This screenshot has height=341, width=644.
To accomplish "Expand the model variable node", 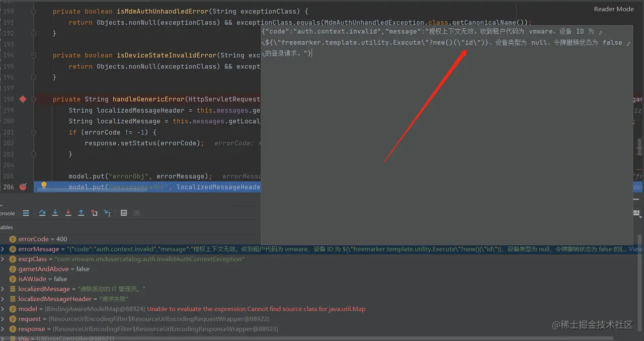I will (3, 309).
